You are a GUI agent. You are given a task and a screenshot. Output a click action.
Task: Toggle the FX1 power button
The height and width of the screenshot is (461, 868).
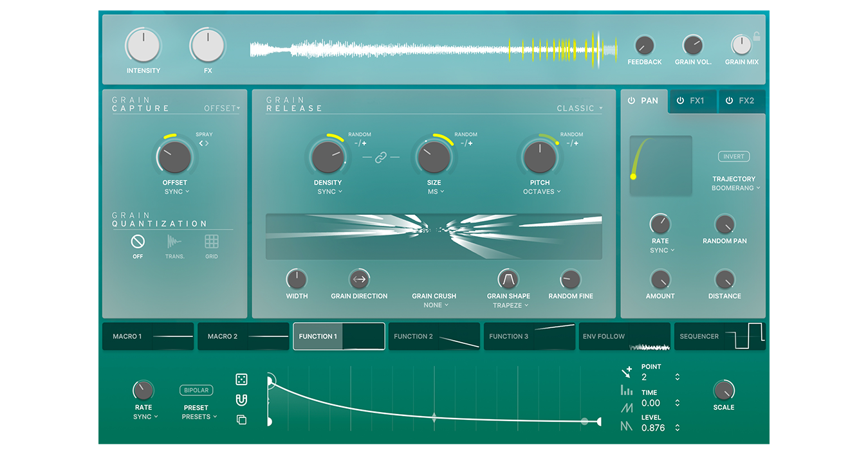point(679,101)
